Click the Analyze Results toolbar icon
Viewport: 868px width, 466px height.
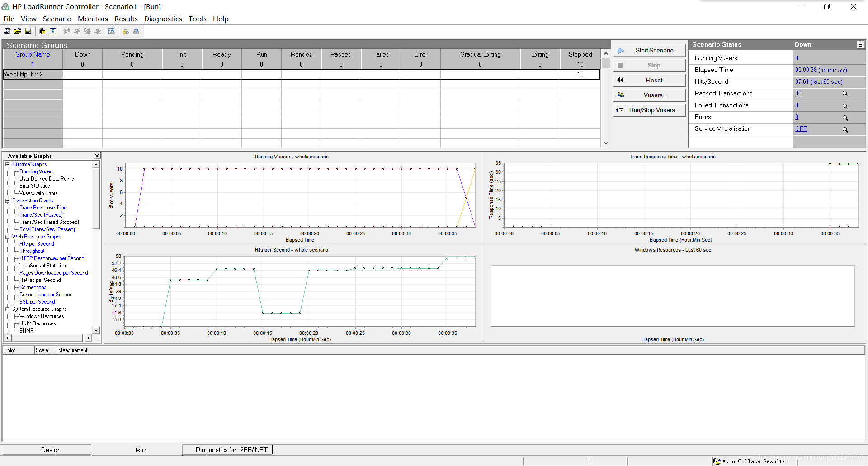click(112, 31)
